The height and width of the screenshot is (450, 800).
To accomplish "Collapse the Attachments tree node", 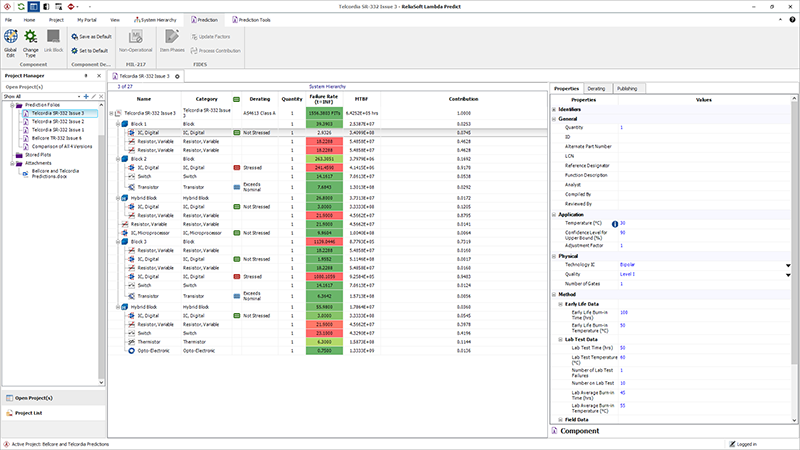I will [12, 163].
